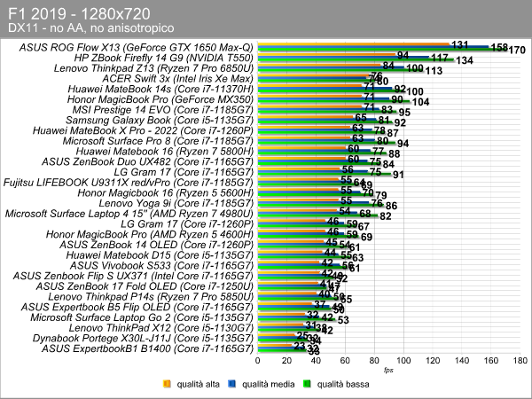Viewport: 532px width, 399px height.
Task: Select the Huawei Matebook 16 row label
Action: (165, 152)
